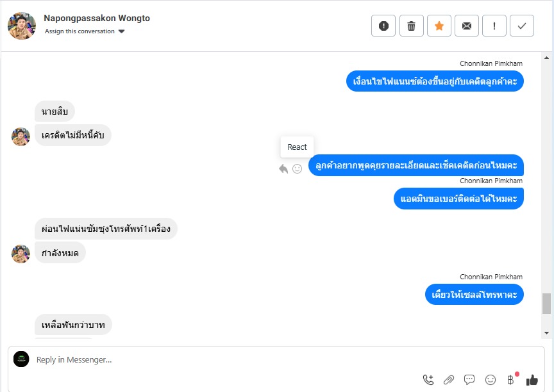Flag conversation with the exclamation mark button

pos(494,26)
